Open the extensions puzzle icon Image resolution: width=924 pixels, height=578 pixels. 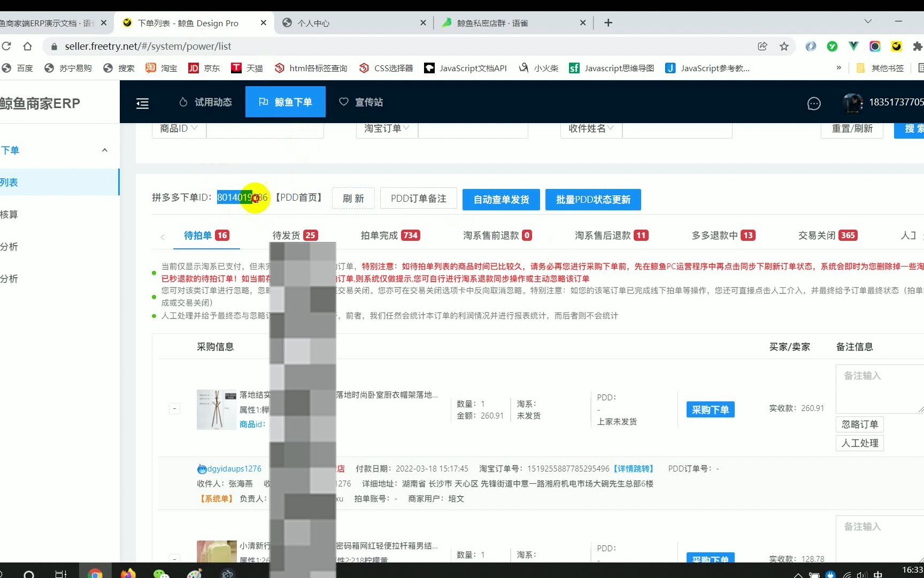pos(918,47)
